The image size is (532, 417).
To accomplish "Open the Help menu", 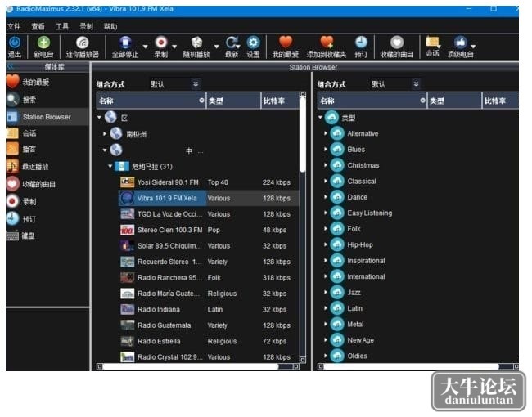I will click(110, 26).
